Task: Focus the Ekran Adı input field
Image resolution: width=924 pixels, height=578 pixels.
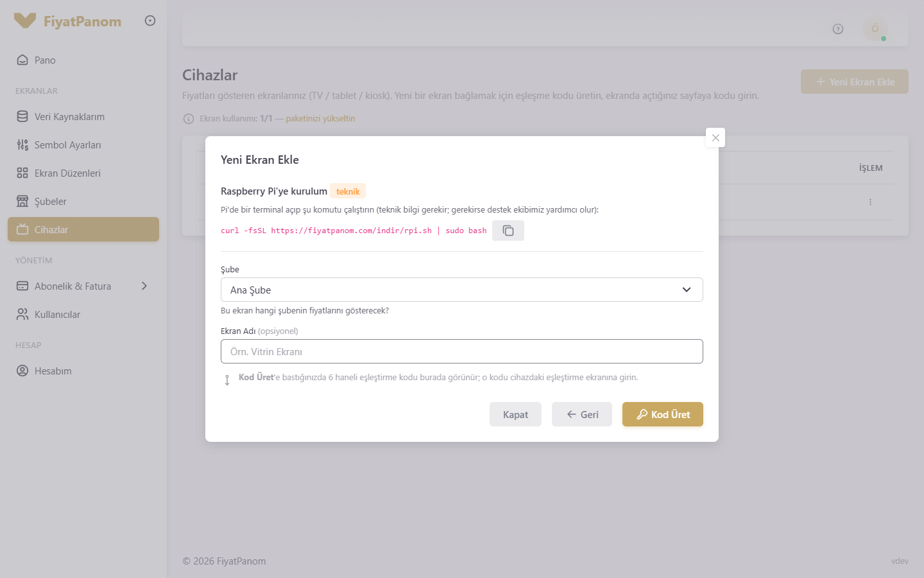Action: [x=462, y=351]
